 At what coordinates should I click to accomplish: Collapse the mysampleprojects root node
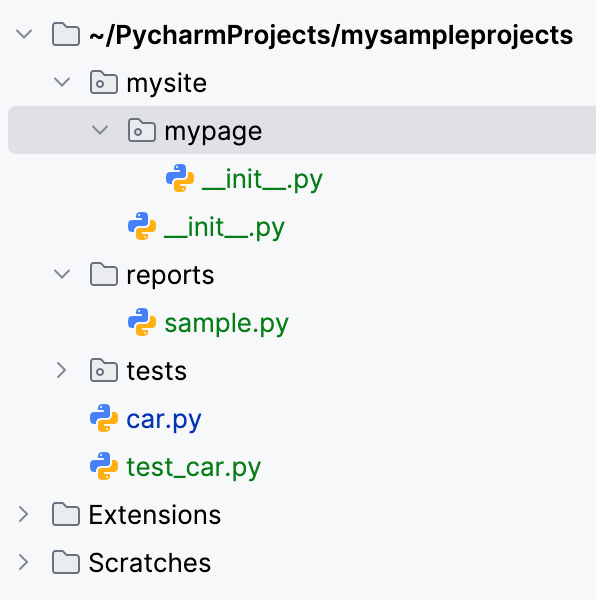pyautogui.click(x=24, y=34)
